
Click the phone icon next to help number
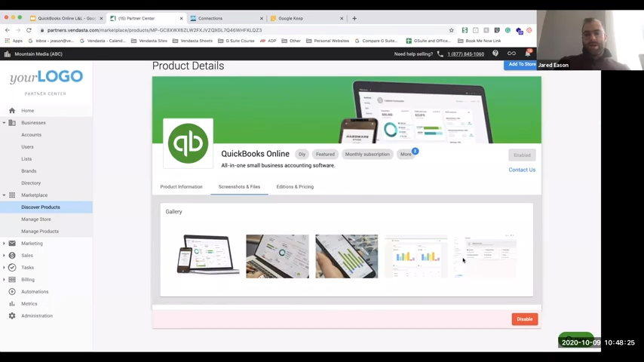pos(440,54)
